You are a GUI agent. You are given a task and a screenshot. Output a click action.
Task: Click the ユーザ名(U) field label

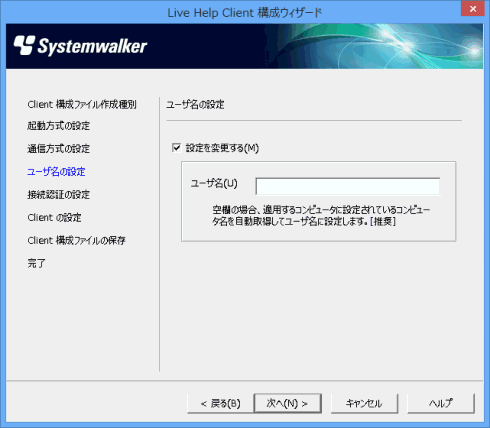(x=214, y=183)
